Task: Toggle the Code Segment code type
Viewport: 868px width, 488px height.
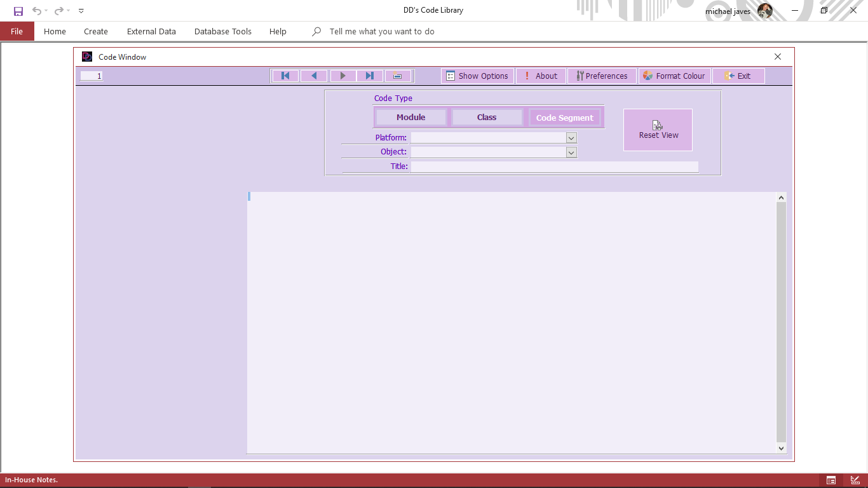Action: point(564,118)
